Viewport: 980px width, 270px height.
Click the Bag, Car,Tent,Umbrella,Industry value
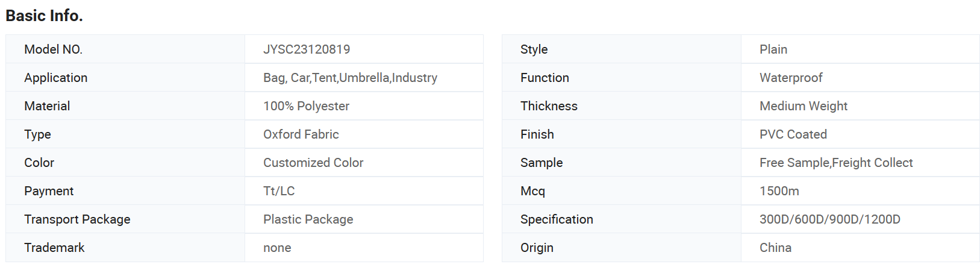[x=350, y=78]
